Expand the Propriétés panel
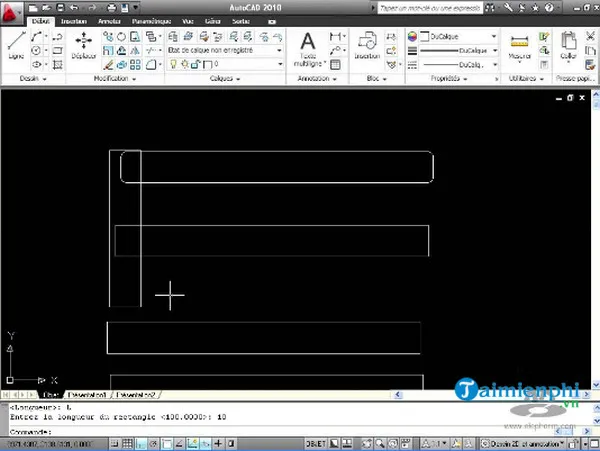 [x=449, y=78]
